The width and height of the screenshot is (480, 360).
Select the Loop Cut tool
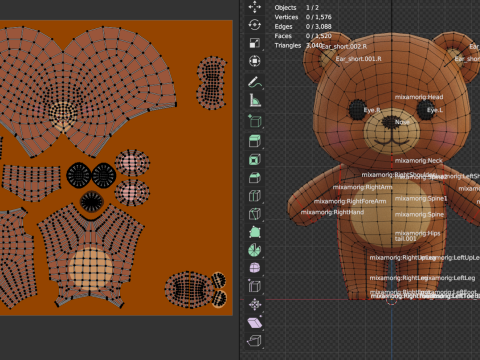pyautogui.click(x=255, y=195)
